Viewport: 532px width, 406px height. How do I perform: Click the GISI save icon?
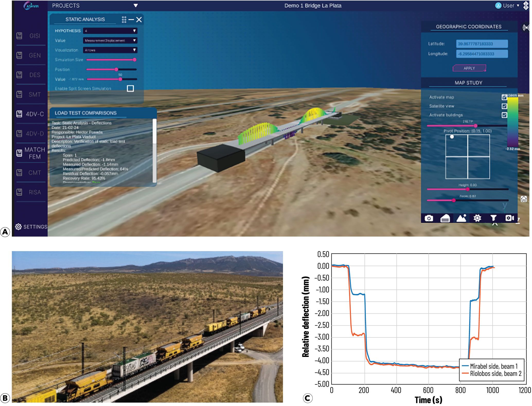tap(19, 36)
